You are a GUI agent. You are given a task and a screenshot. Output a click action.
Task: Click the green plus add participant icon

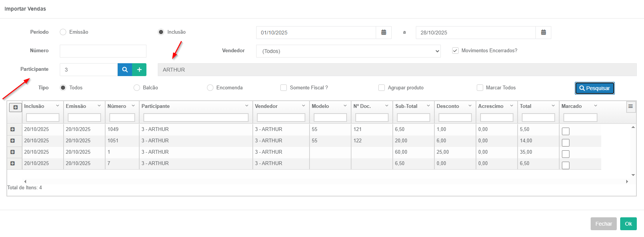[139, 70]
